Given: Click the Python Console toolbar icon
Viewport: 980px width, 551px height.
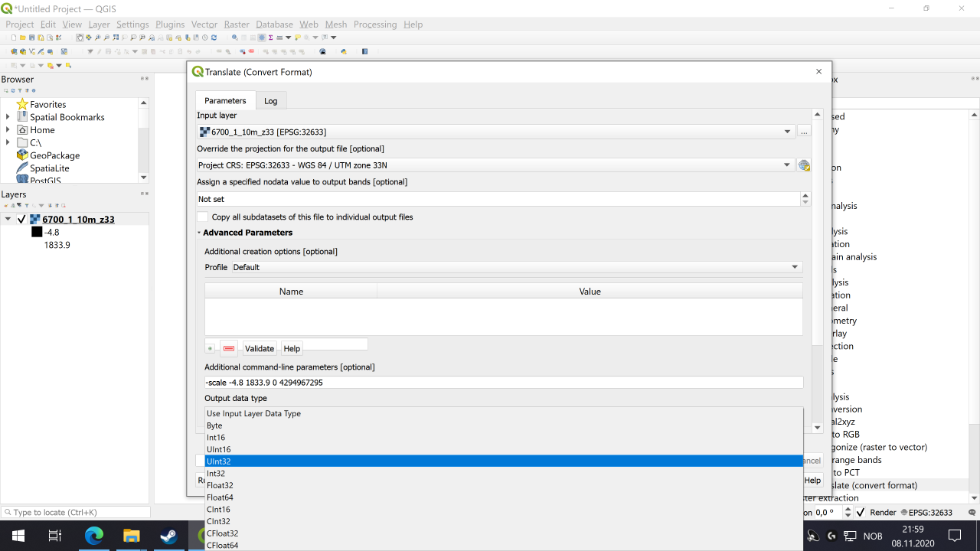Looking at the screenshot, I should click(x=344, y=52).
